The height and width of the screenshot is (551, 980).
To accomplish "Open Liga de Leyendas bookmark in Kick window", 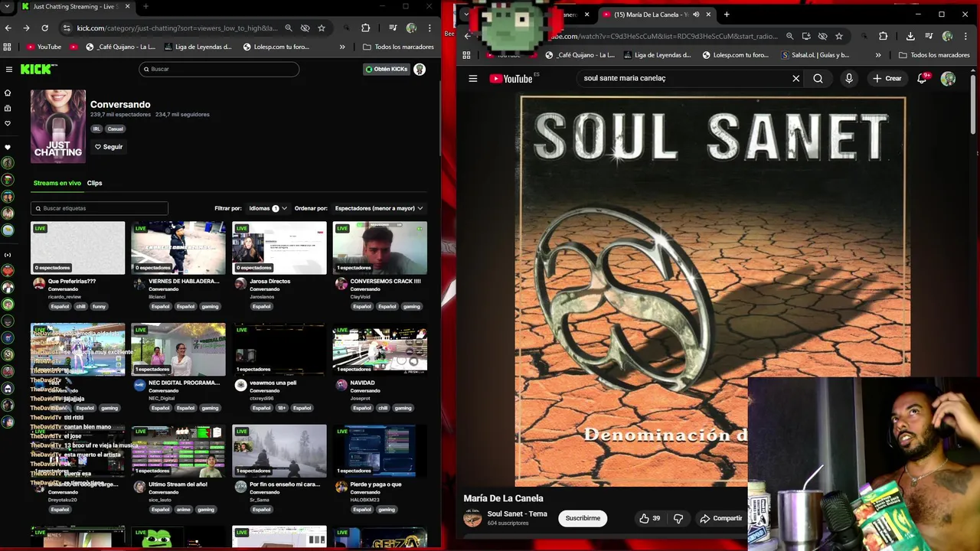I will pos(197,47).
